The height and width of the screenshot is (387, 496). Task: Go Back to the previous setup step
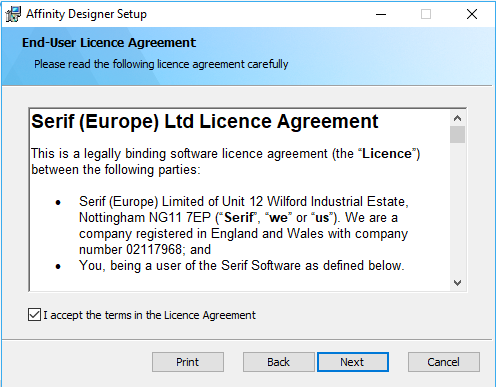coord(278,362)
